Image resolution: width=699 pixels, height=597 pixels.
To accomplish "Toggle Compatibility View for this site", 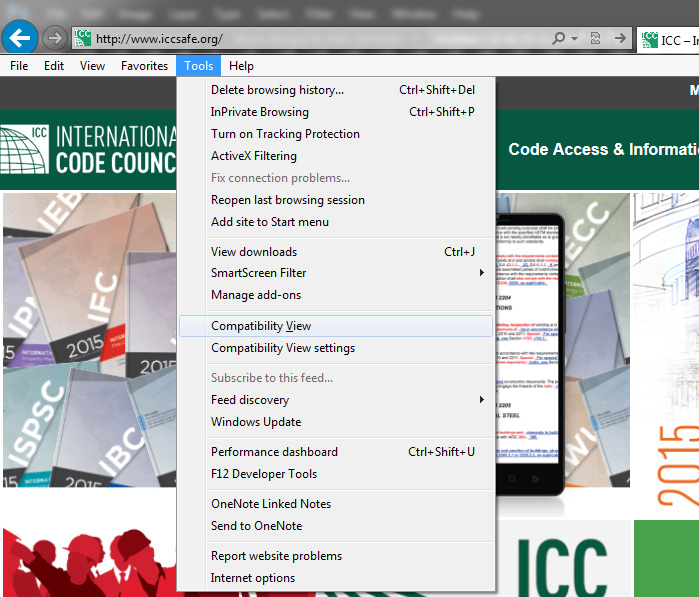I will pyautogui.click(x=261, y=326).
